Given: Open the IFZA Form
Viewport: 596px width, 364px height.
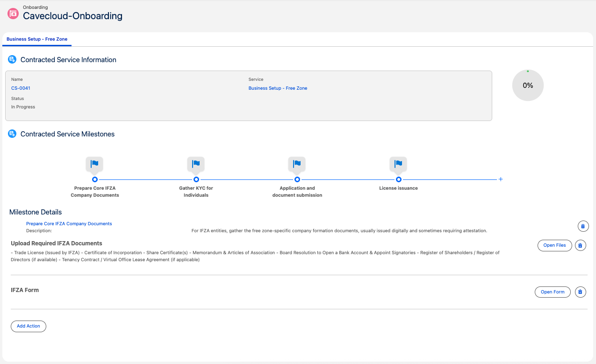Looking at the screenshot, I should [553, 292].
